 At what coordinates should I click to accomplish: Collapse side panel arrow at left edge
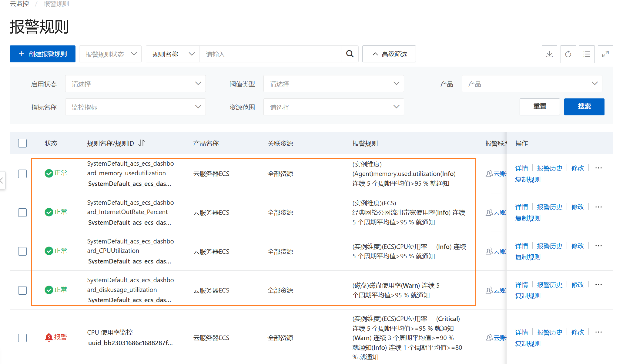pos(2,180)
